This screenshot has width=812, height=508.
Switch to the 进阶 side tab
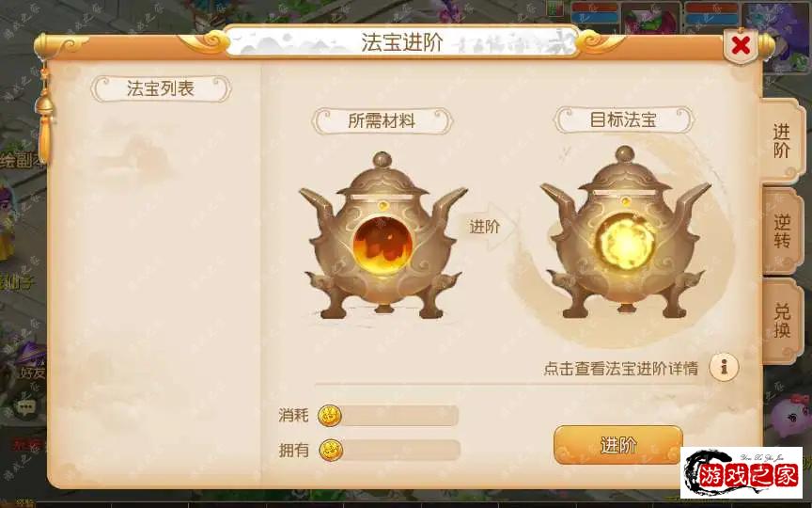pos(781,141)
